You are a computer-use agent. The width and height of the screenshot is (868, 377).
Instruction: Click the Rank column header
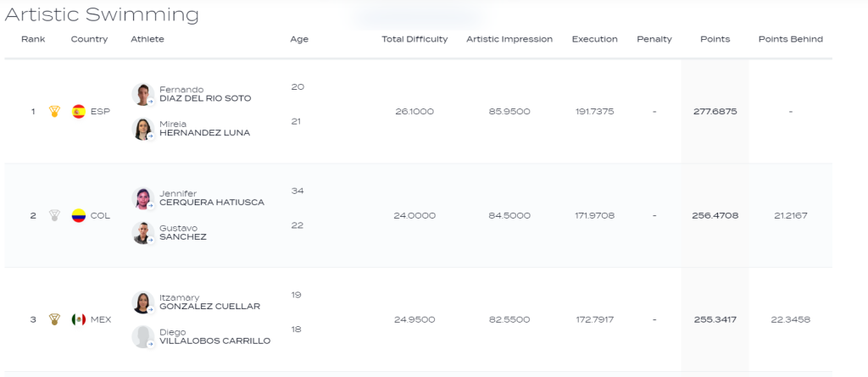coord(33,39)
